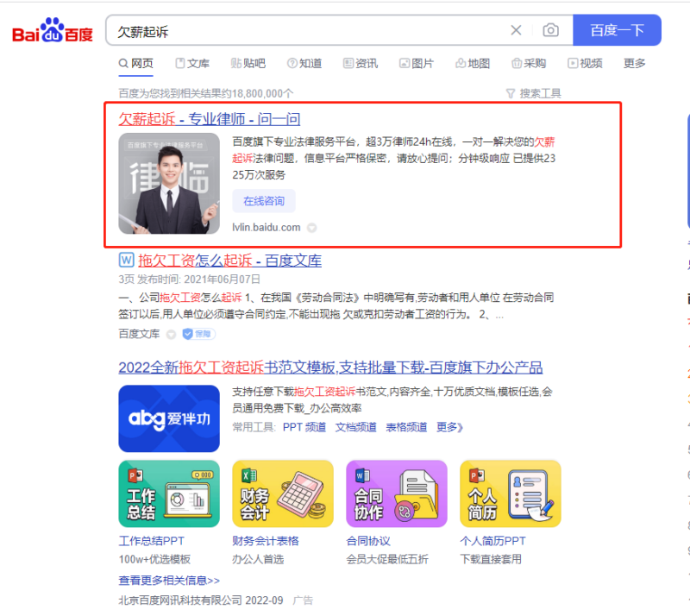This screenshot has width=690, height=616.
Task: Click the abg 爱伴功 logo thumbnail
Action: (x=169, y=418)
